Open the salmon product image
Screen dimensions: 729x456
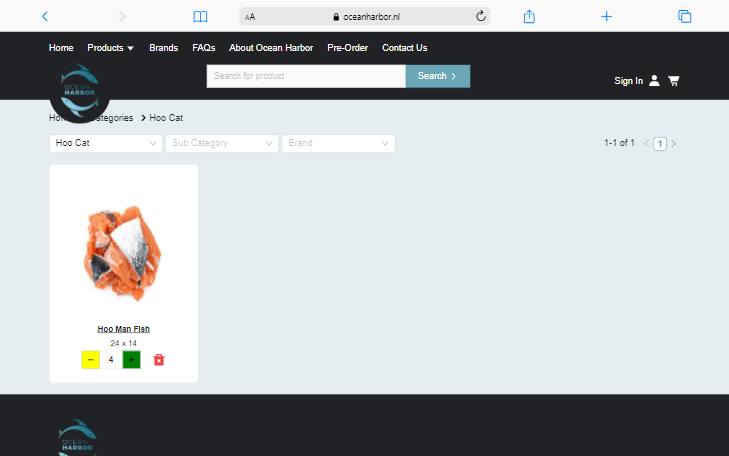(123, 253)
